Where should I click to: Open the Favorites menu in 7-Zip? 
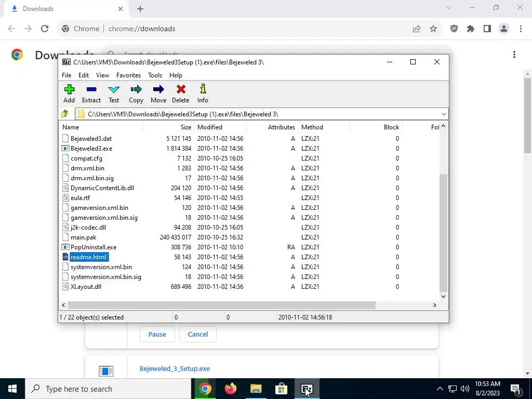pos(129,75)
